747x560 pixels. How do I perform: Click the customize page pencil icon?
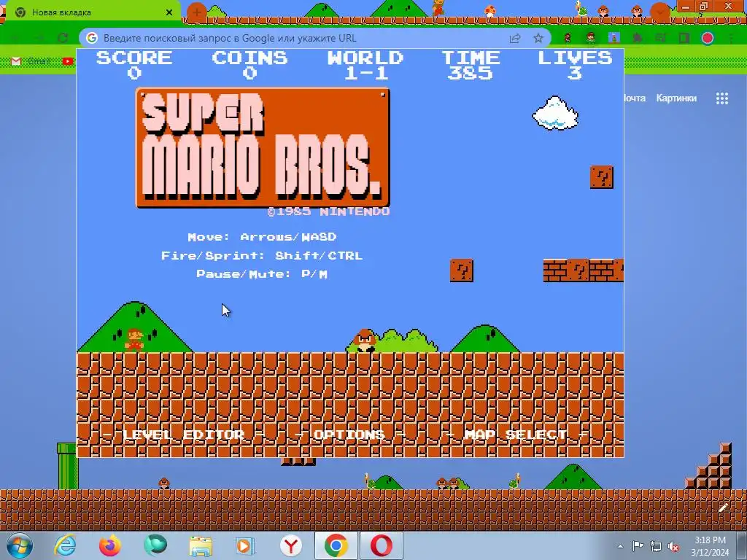point(723,507)
